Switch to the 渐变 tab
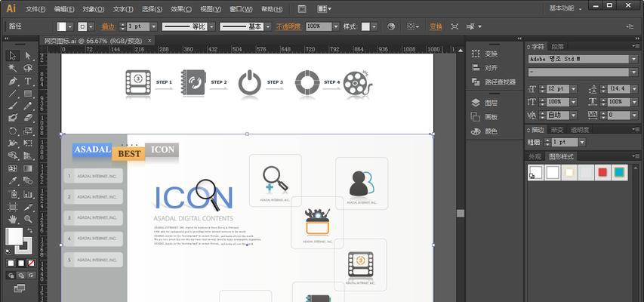The height and width of the screenshot is (302, 644). click(557, 130)
